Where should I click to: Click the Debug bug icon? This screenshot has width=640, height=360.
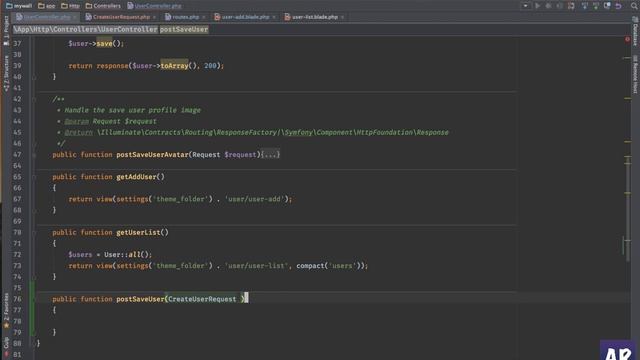point(549,6)
